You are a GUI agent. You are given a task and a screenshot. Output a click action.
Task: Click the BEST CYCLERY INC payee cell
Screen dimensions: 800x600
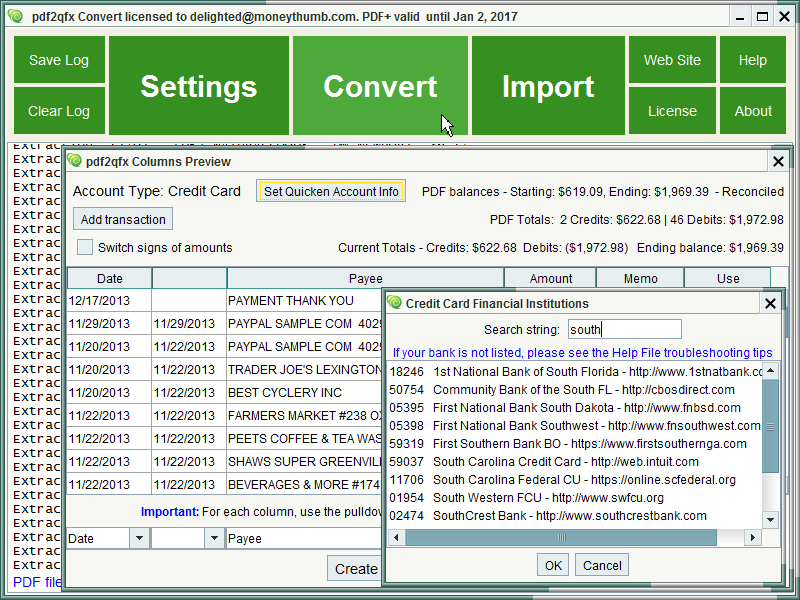(305, 392)
